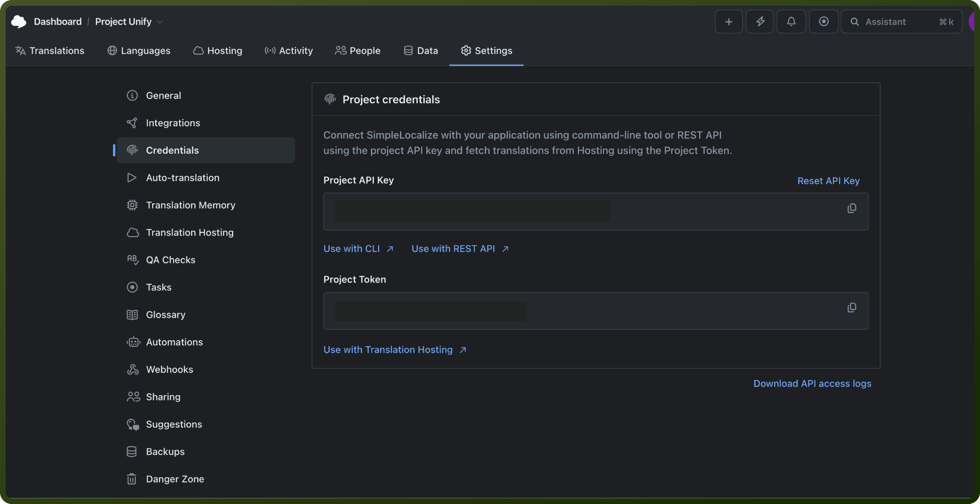
Task: Click the SimpleLocalize cloud logo
Action: pos(19,21)
